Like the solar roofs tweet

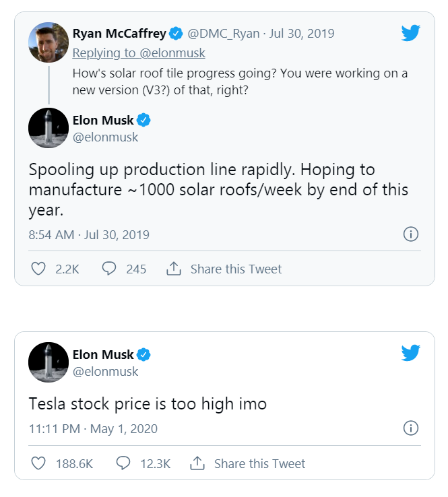[x=39, y=269]
